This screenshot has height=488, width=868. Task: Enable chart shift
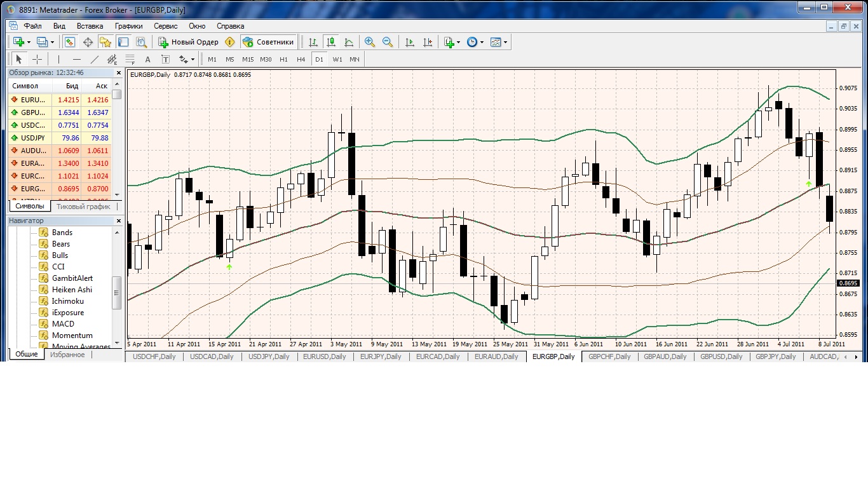[x=428, y=42]
